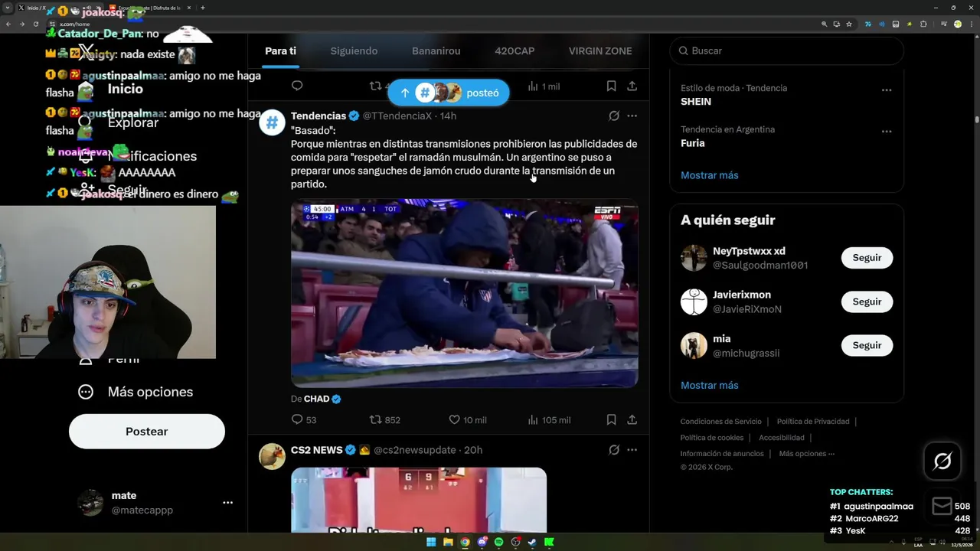Click Mostrar más under A quién seguir

(x=710, y=385)
